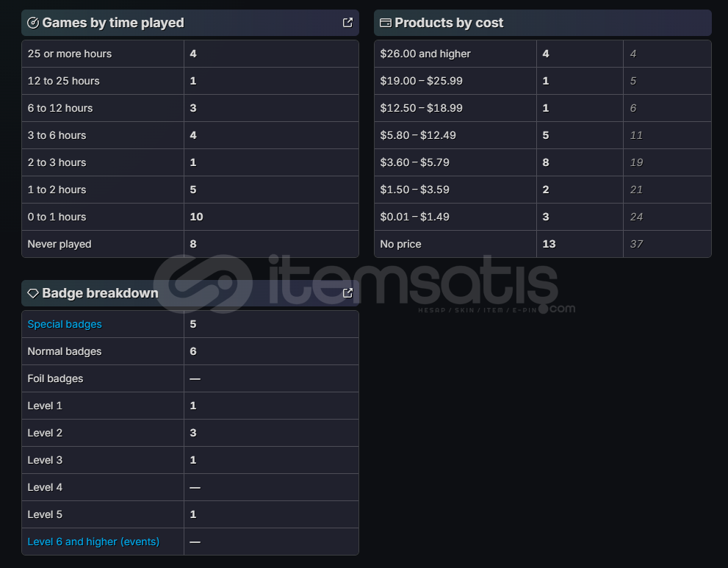
Task: Click the cumulative total 37 value
Action: click(x=636, y=244)
